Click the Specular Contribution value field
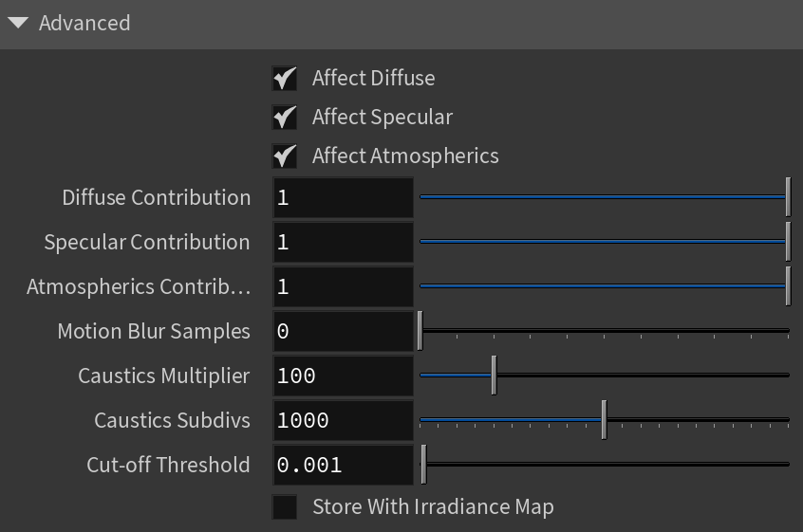 coord(343,242)
